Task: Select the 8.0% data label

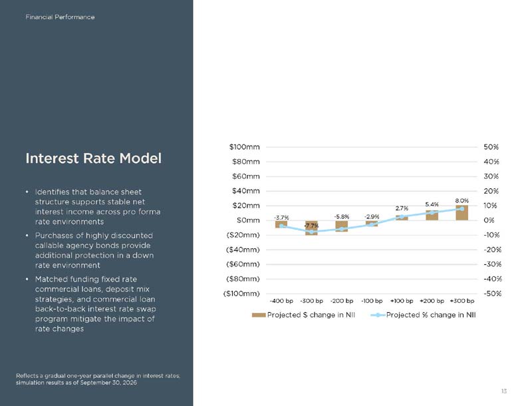Action: click(462, 201)
